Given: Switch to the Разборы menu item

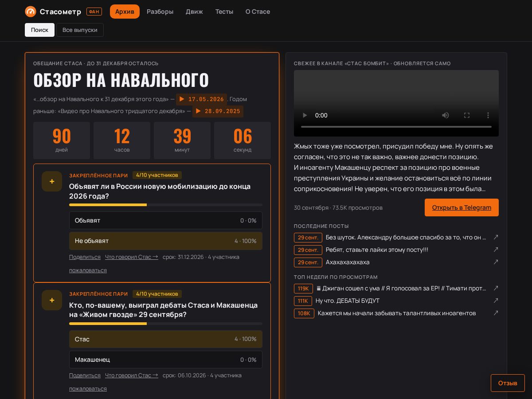Looking at the screenshot, I should pos(160,12).
